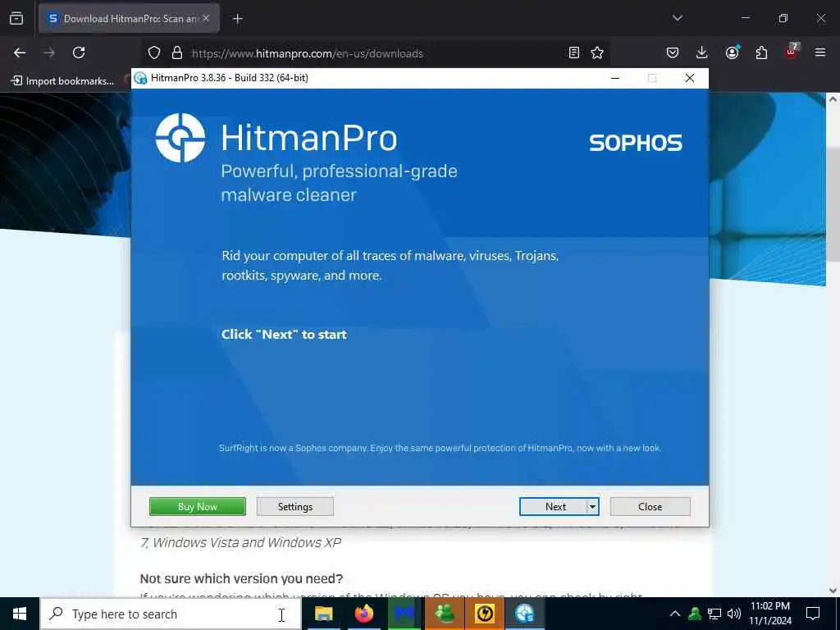Viewport: 840px width, 630px height.
Task: Click 'Not sure which version you need?' text
Action: tap(241, 579)
